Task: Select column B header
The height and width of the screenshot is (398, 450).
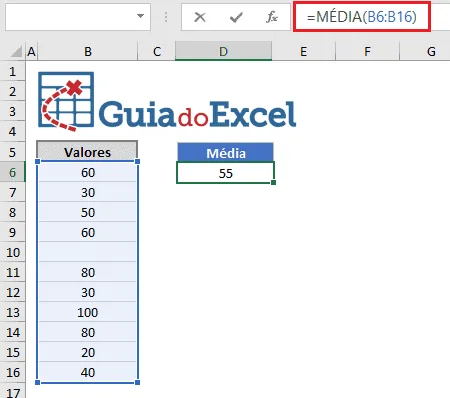Action: point(88,52)
